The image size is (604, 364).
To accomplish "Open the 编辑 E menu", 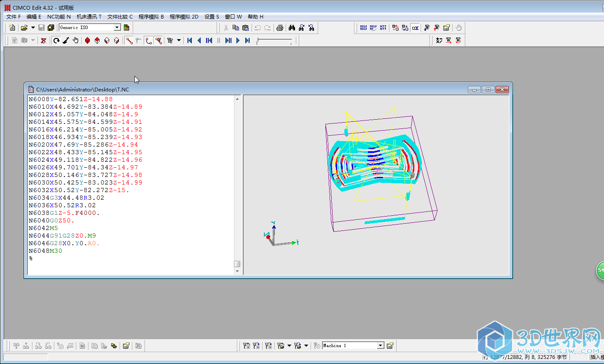I will 34,17.
